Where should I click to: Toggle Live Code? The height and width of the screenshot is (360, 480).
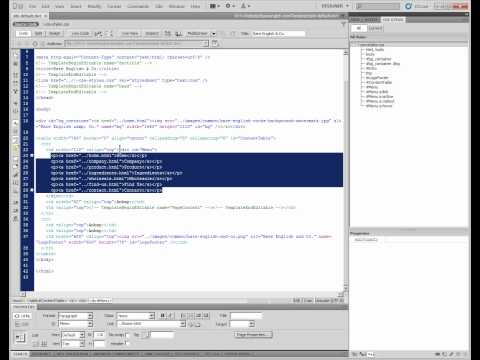tap(80, 34)
